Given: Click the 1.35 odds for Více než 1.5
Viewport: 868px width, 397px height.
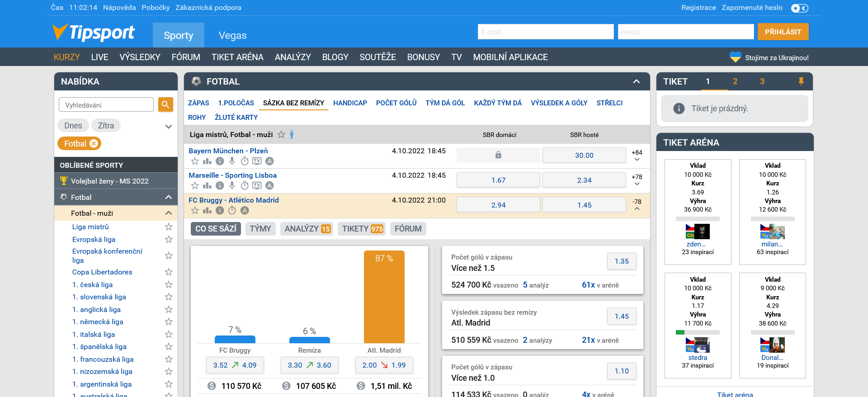Looking at the screenshot, I should coord(622,261).
